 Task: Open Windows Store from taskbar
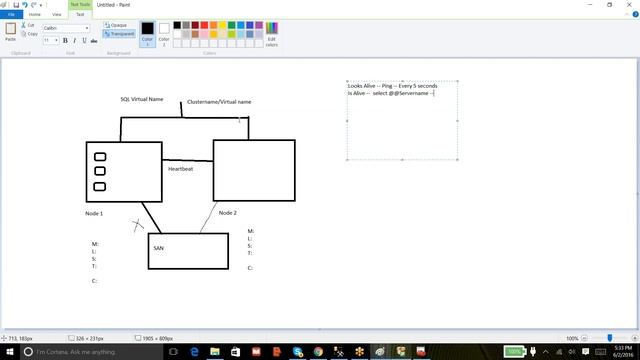(x=236, y=351)
